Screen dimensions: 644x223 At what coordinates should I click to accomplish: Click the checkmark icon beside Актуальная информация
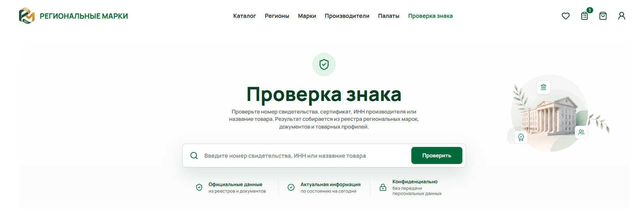point(291,187)
